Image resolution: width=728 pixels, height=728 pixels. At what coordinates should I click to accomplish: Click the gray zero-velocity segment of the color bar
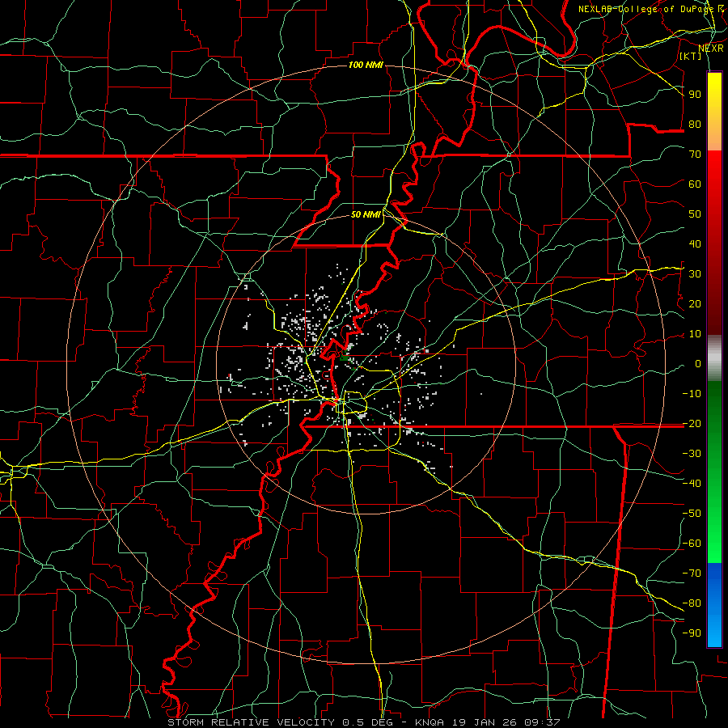[x=714, y=358]
